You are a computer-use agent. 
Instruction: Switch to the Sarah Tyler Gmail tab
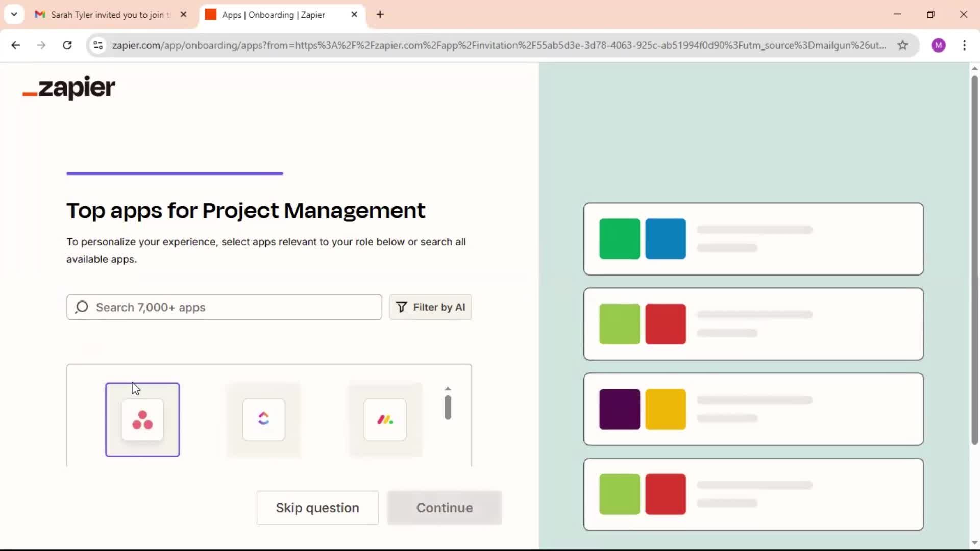(111, 15)
